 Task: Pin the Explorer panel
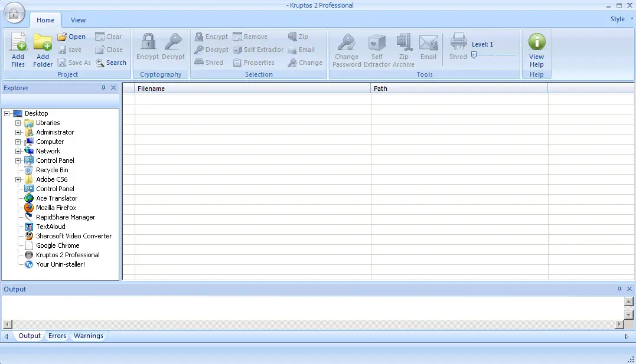103,88
